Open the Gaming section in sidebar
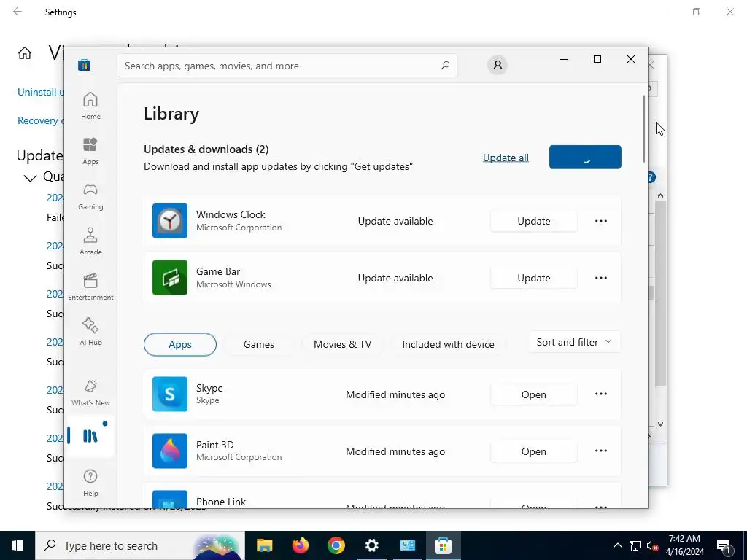Screen dimensions: 747x560 tap(90, 196)
